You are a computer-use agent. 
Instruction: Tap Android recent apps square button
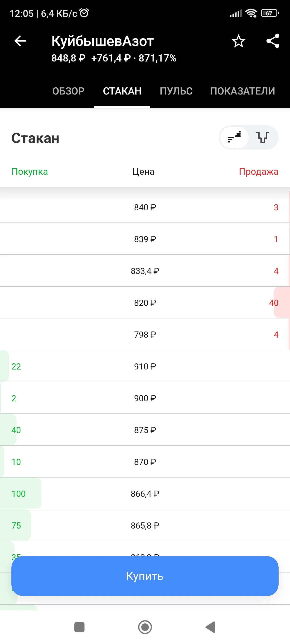pos(80,627)
